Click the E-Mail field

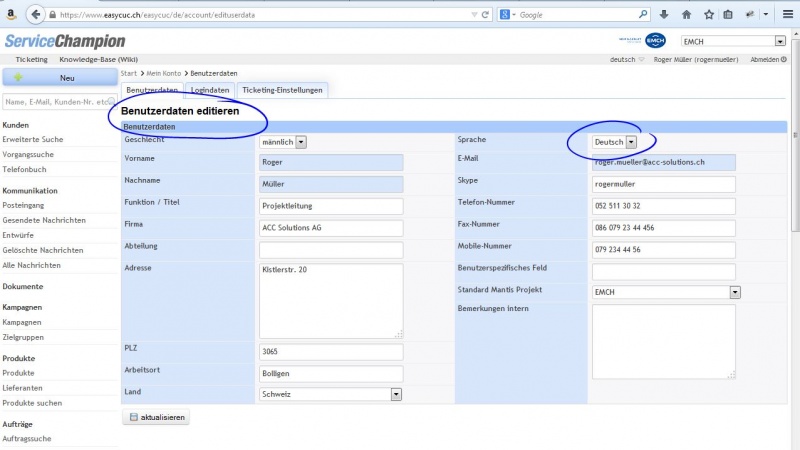coord(664,162)
